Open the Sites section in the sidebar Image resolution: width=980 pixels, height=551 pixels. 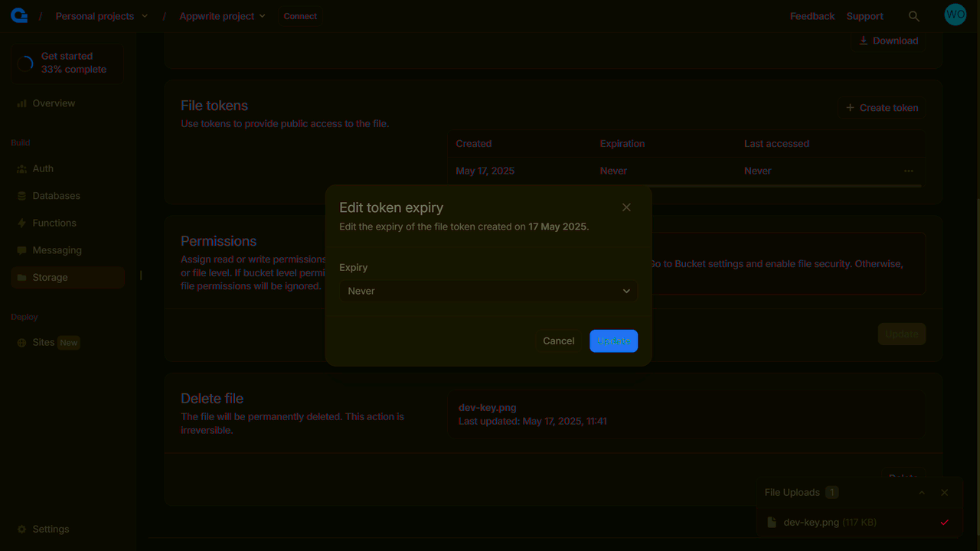click(44, 342)
